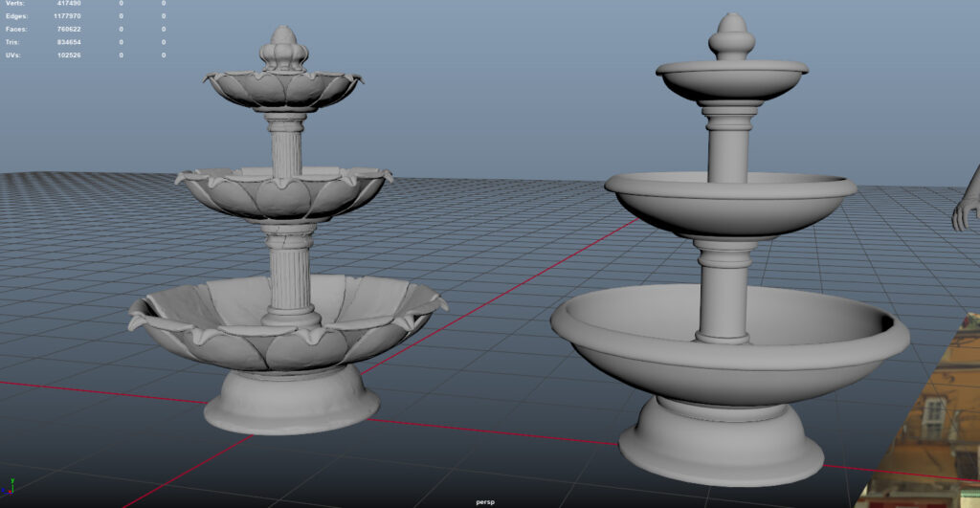Select the detailed lotus-petal fountain model
Screen dimensions: 980x508
288,232
